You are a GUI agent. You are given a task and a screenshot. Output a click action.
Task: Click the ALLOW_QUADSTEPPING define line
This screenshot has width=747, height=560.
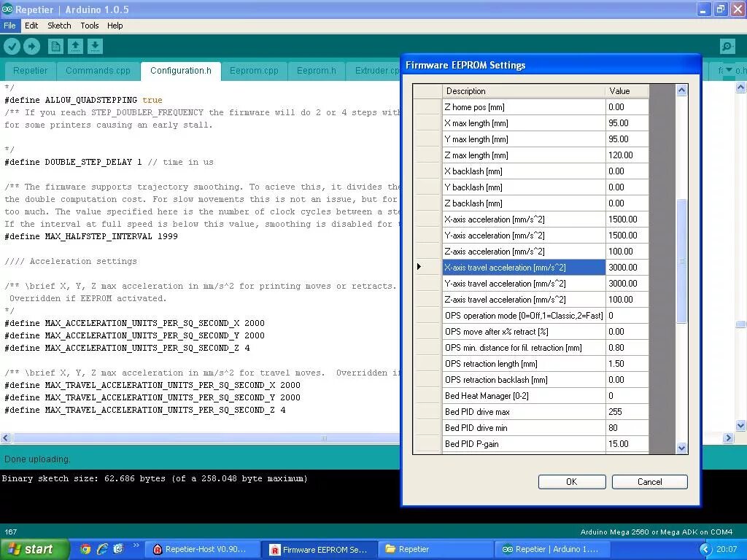tap(83, 100)
